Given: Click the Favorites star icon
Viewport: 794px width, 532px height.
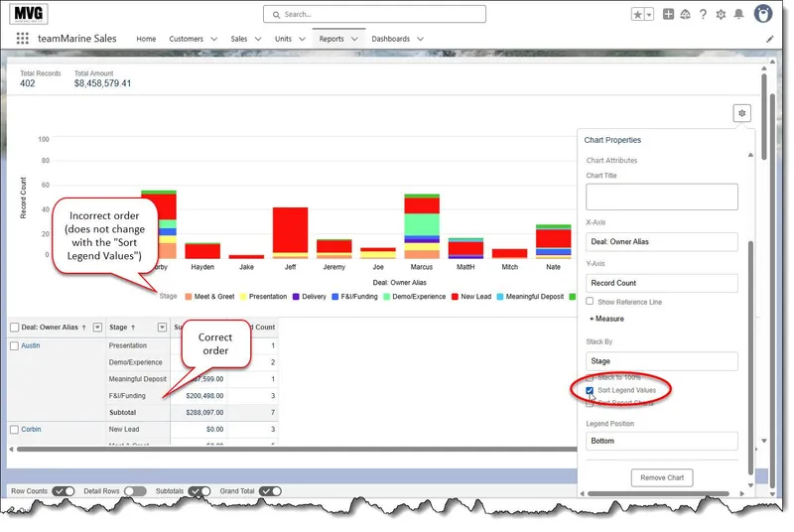Looking at the screenshot, I should click(638, 15).
